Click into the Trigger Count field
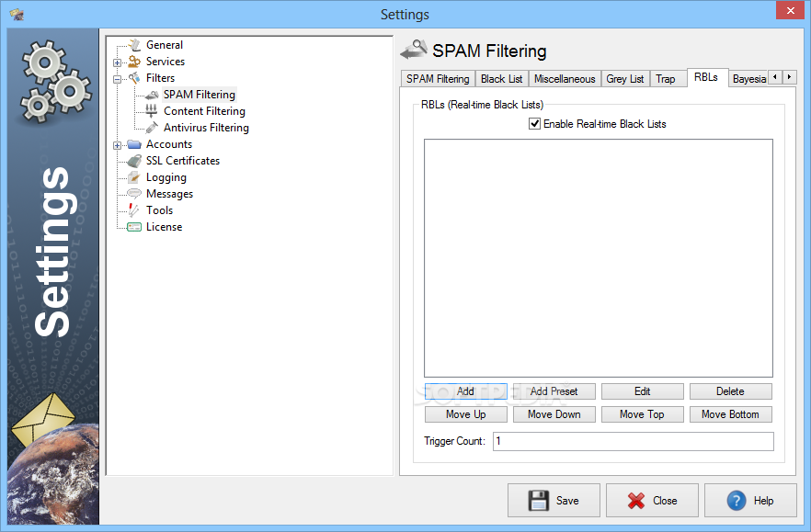 click(x=633, y=441)
